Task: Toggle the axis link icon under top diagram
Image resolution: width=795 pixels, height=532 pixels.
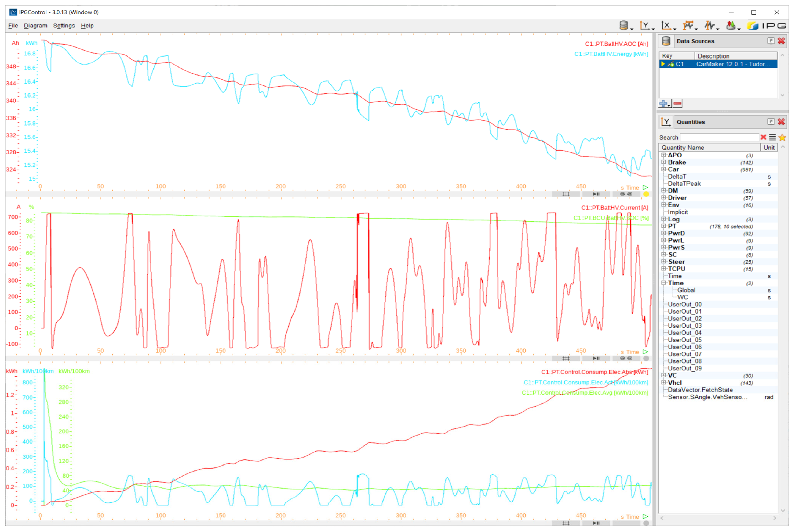Action: click(626, 194)
